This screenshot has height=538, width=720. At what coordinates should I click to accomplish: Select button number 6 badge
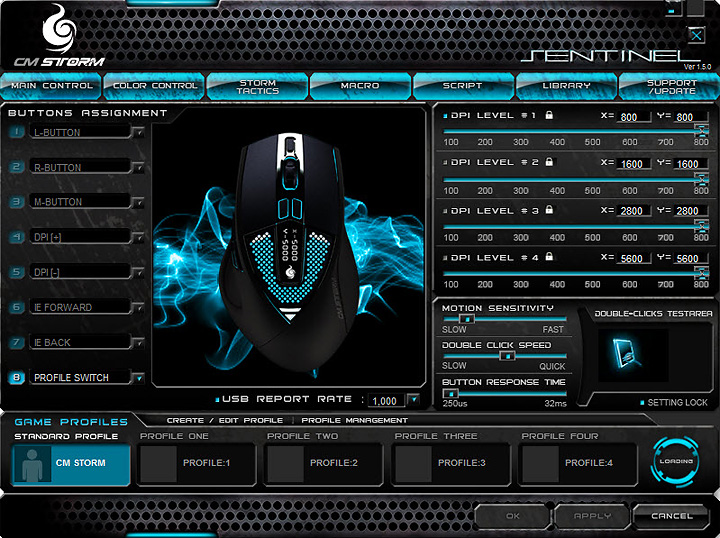pyautogui.click(x=17, y=307)
